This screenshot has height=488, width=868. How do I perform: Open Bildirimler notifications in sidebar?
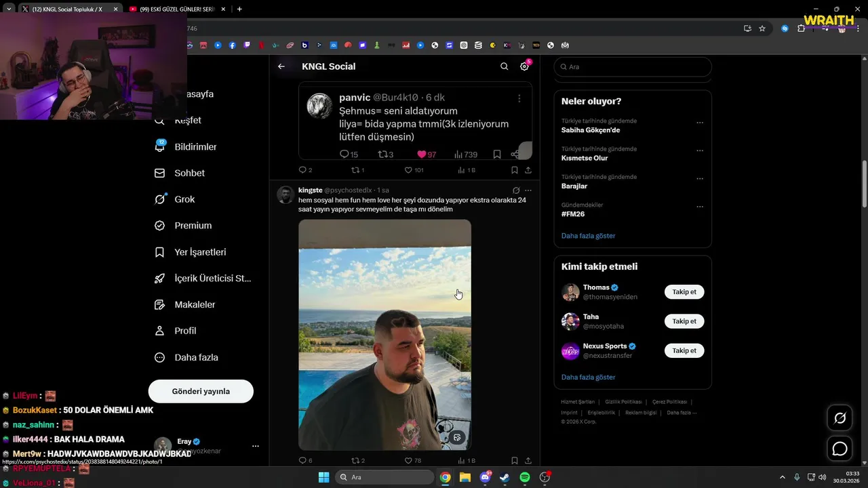185,146
